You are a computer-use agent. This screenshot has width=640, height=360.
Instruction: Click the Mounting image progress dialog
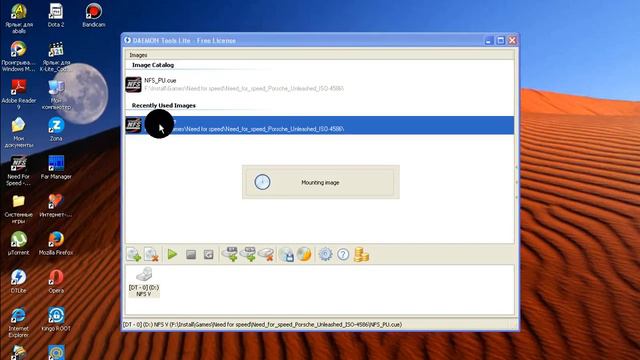click(320, 182)
